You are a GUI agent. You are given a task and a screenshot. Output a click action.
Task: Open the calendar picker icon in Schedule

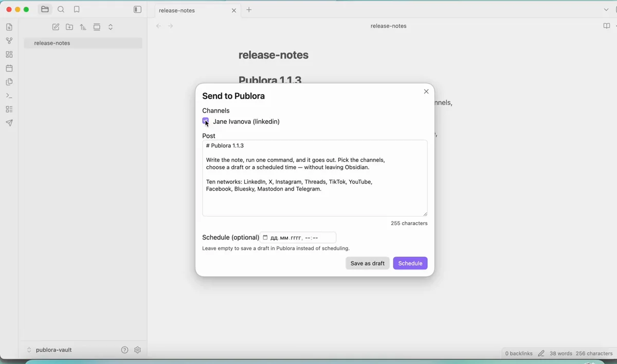(x=265, y=238)
